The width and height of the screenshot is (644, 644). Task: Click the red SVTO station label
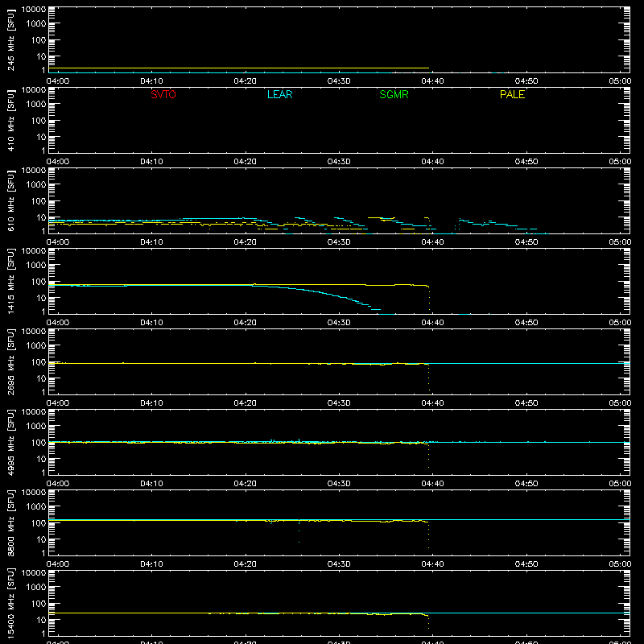pos(163,94)
